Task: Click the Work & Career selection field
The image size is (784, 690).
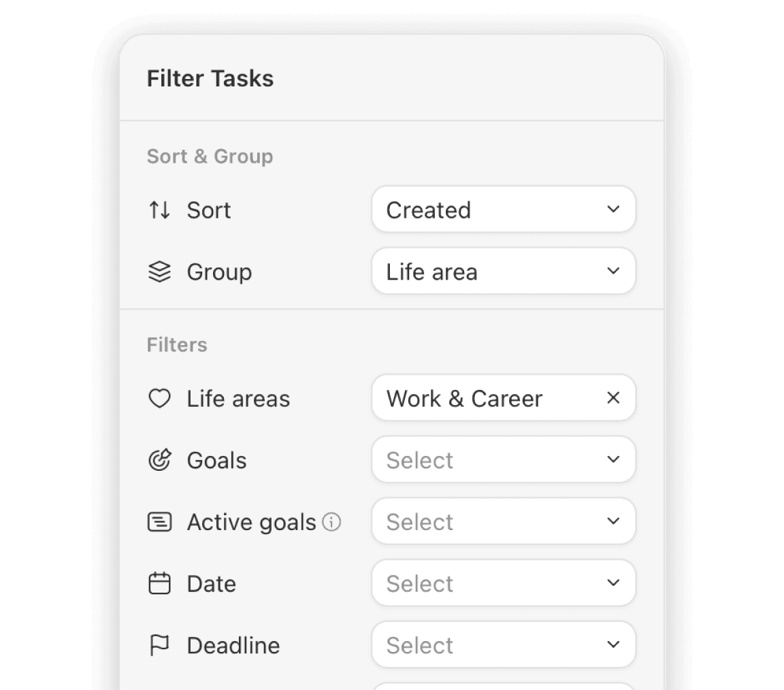Action: (476, 399)
